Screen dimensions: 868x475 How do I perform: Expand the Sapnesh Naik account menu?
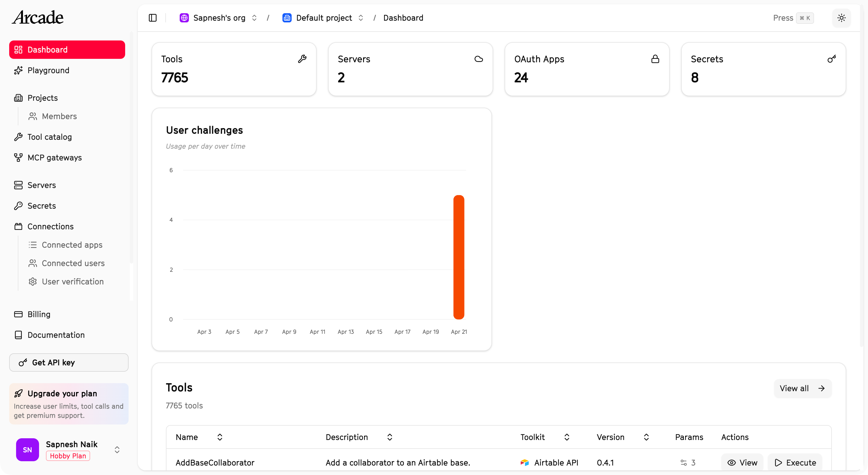click(117, 450)
